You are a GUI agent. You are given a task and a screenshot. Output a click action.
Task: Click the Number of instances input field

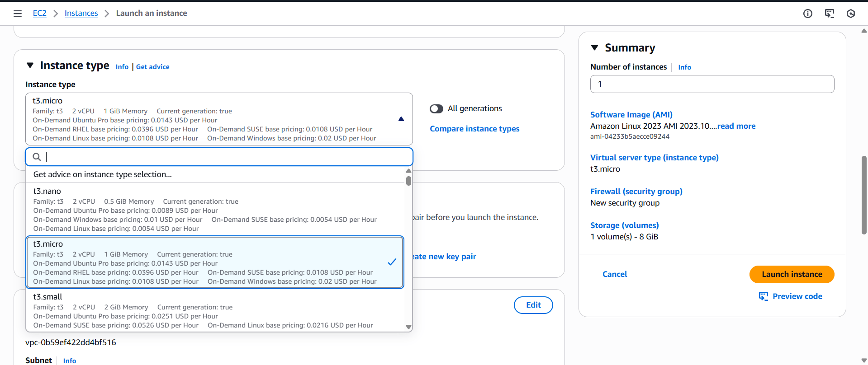(712, 84)
